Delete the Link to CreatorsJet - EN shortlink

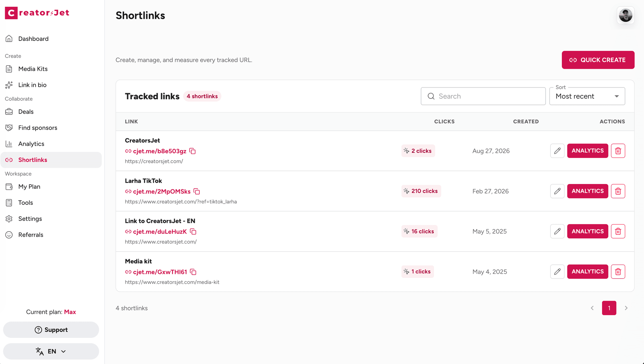pyautogui.click(x=618, y=231)
